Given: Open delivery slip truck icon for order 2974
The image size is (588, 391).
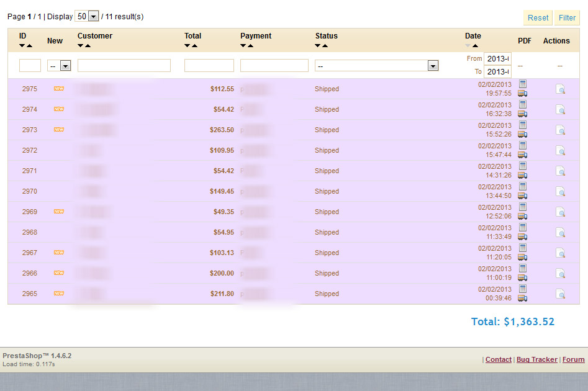Looking at the screenshot, I should pyautogui.click(x=523, y=114).
